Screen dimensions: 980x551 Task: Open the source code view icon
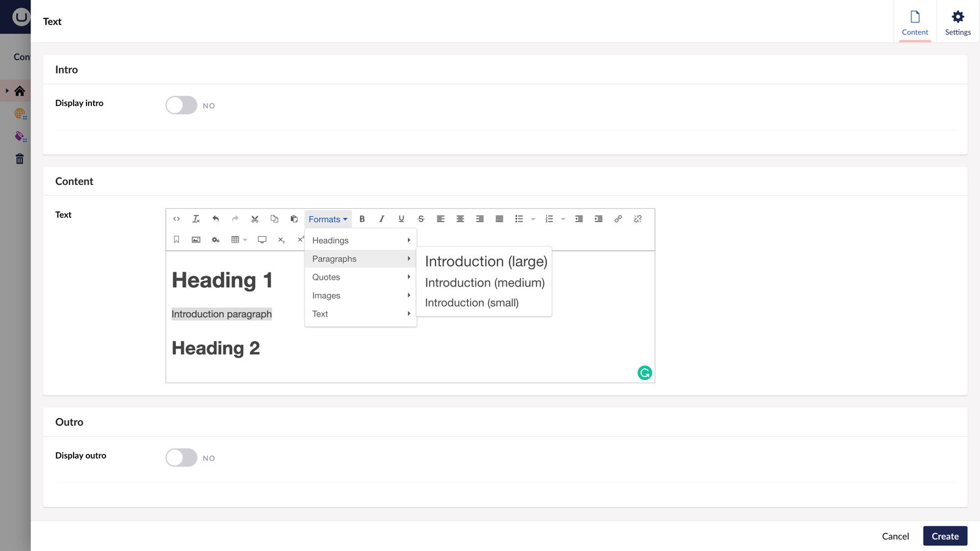(x=176, y=219)
